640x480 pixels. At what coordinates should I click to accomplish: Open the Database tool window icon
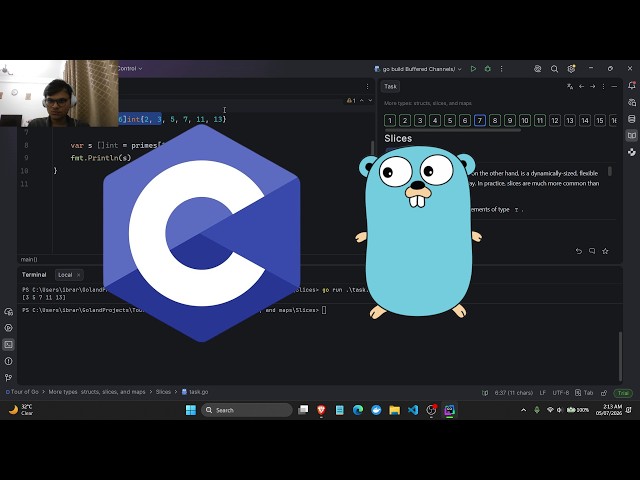tap(632, 119)
